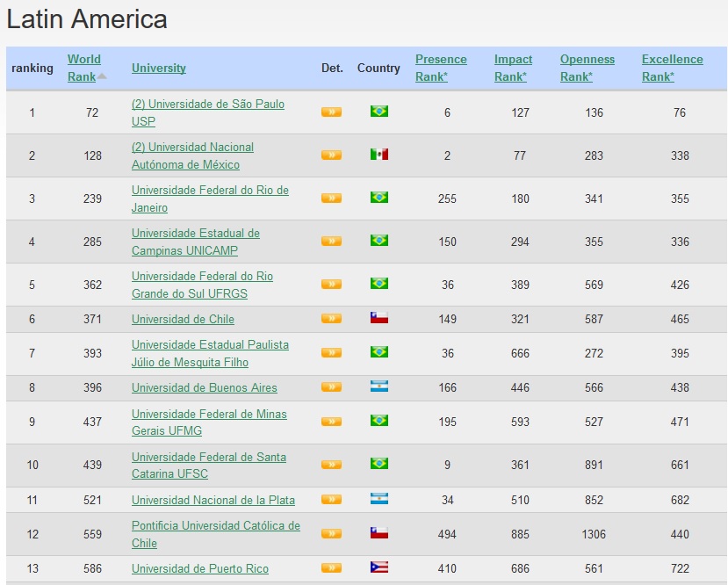Image resolution: width=728 pixels, height=585 pixels.
Task: Click the Puerto Rico flag icon
Action: (378, 568)
